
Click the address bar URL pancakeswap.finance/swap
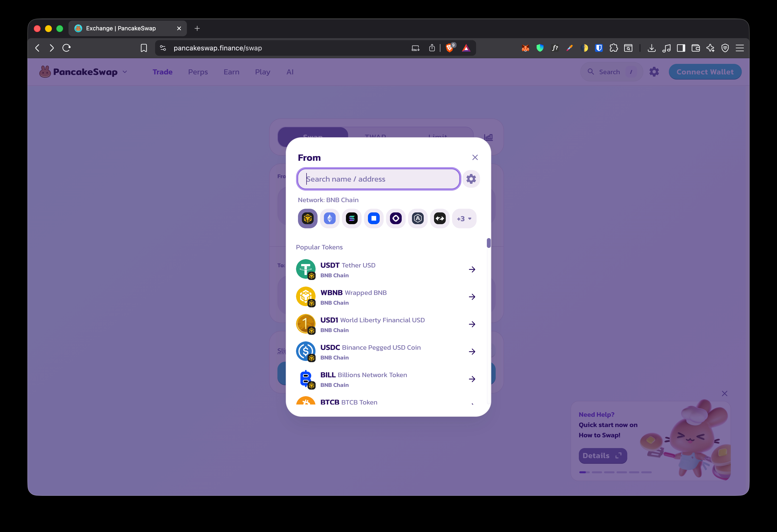coord(218,48)
